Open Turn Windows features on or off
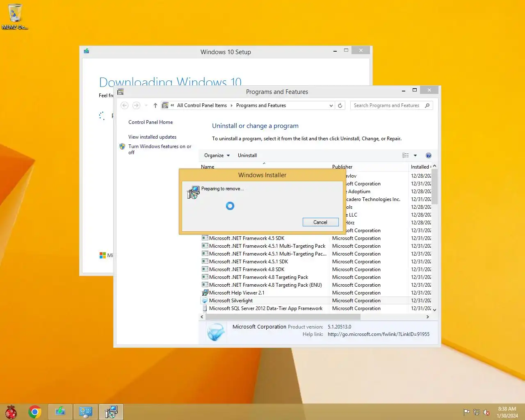The height and width of the screenshot is (420, 525). click(x=160, y=149)
